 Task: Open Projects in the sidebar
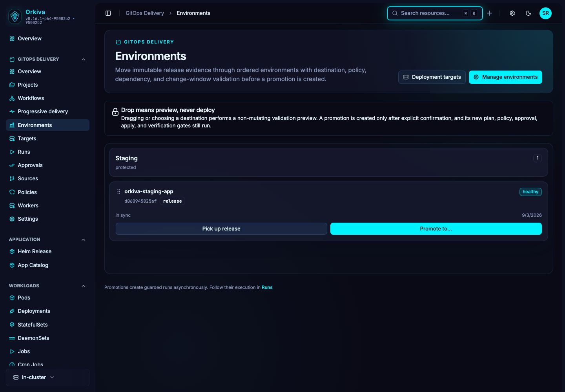pos(47,85)
